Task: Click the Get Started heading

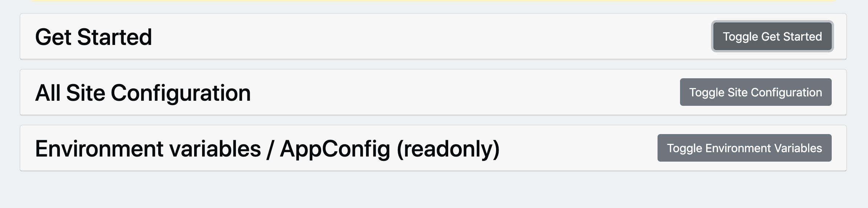Action: (93, 37)
